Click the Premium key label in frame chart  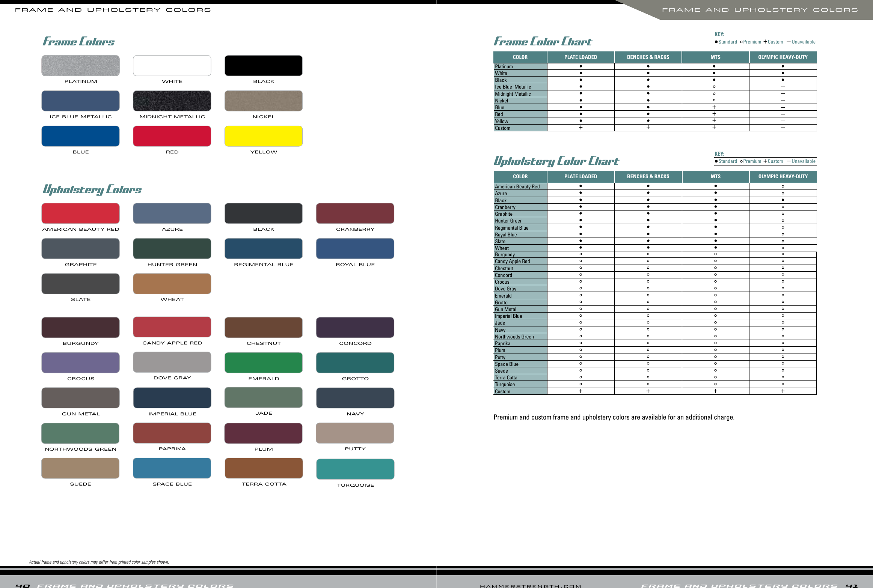point(752,42)
